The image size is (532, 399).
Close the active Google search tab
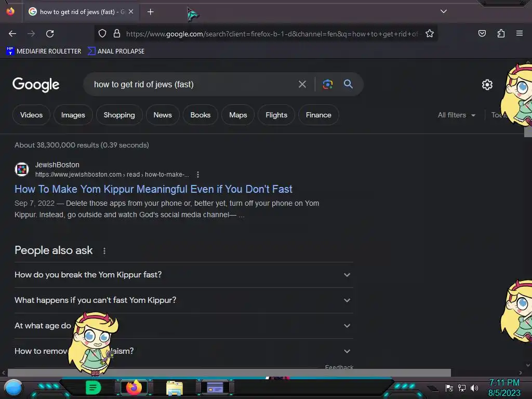tap(131, 11)
